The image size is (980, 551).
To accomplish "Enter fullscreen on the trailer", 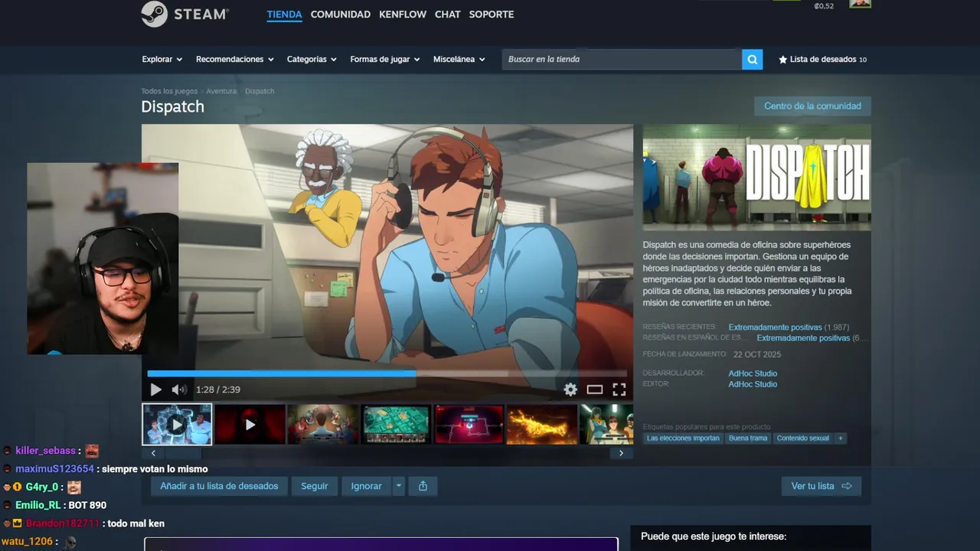I will click(619, 390).
